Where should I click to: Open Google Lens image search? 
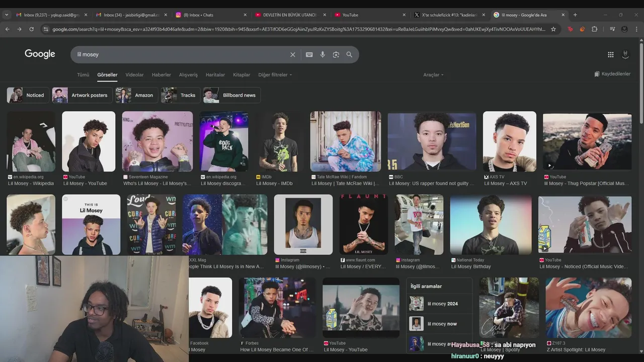pos(336,54)
